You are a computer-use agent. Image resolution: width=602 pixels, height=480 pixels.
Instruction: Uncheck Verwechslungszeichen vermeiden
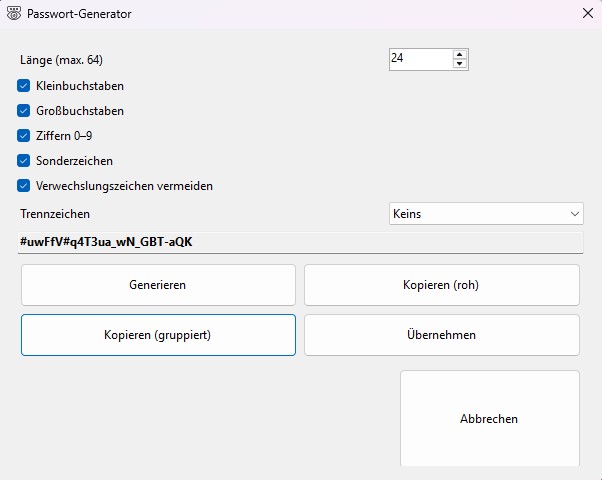point(24,186)
